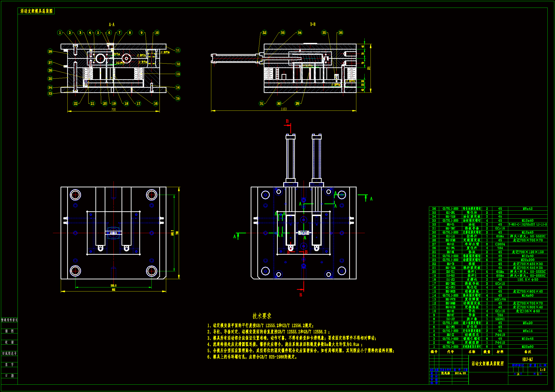Click balloon 32 in section B-B view
This screenshot has height=392, width=555.
(x=264, y=32)
